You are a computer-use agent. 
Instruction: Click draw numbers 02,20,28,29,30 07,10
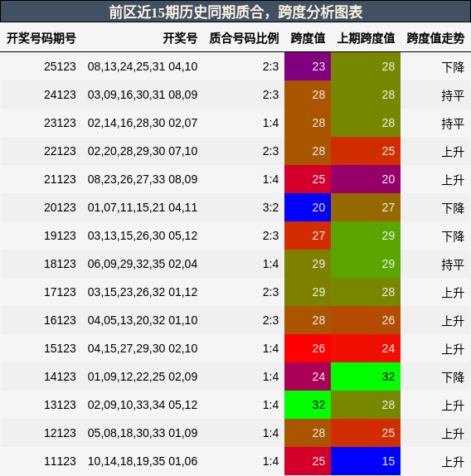click(x=143, y=151)
